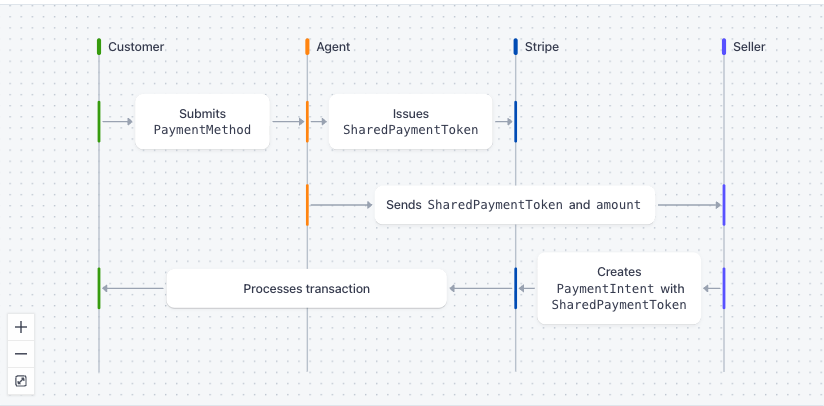The image size is (824, 406).
Task: Click the Stripe participant label
Action: point(541,47)
